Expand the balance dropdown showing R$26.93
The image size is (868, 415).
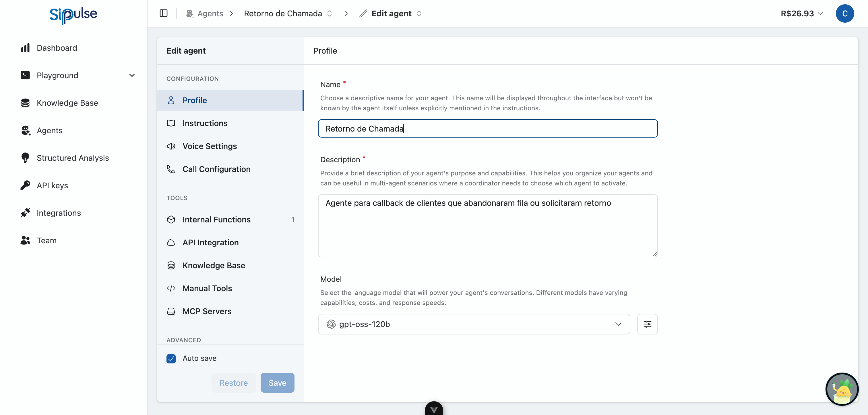(801, 13)
